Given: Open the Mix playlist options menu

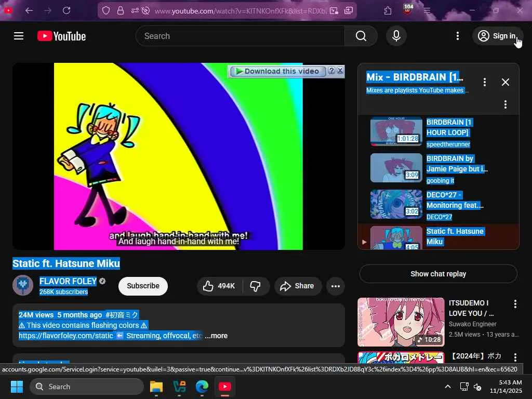Looking at the screenshot, I should tap(485, 82).
